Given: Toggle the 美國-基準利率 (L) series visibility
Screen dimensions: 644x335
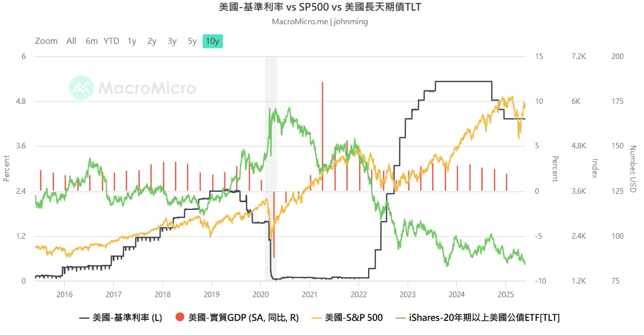Looking at the screenshot, I should click(x=127, y=317).
